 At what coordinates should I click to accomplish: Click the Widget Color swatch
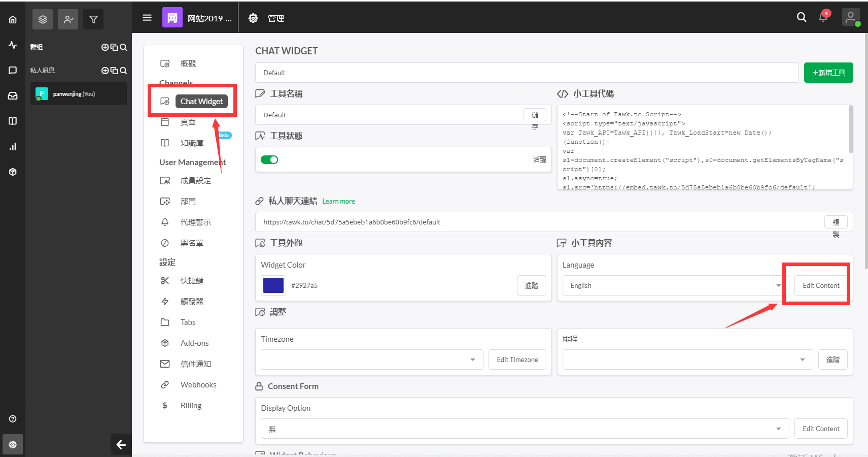273,285
